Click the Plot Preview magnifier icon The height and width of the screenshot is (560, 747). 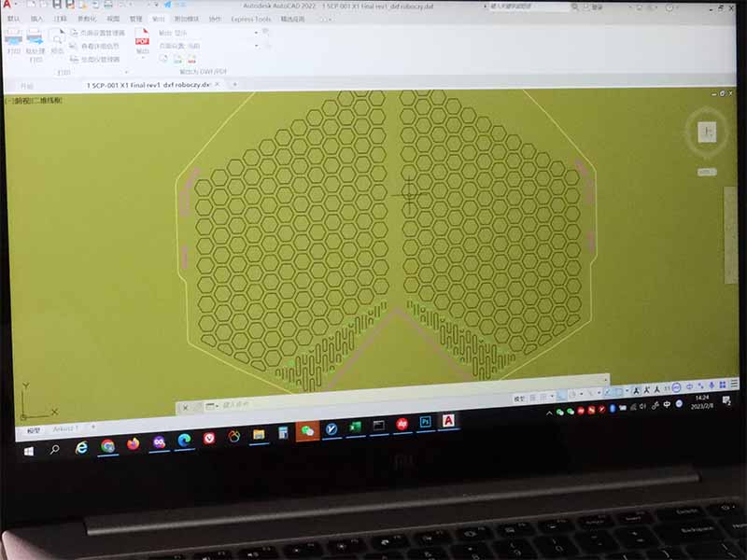57,39
